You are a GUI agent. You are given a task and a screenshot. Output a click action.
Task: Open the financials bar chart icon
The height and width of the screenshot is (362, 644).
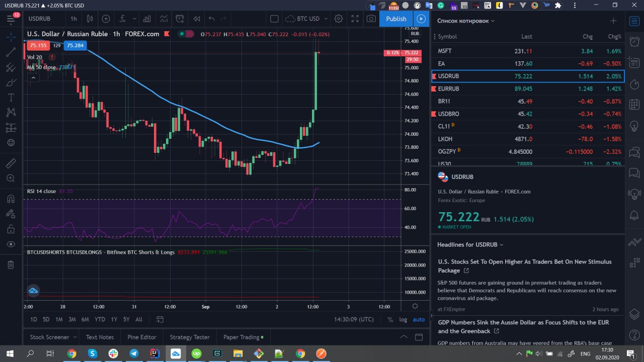147,19
